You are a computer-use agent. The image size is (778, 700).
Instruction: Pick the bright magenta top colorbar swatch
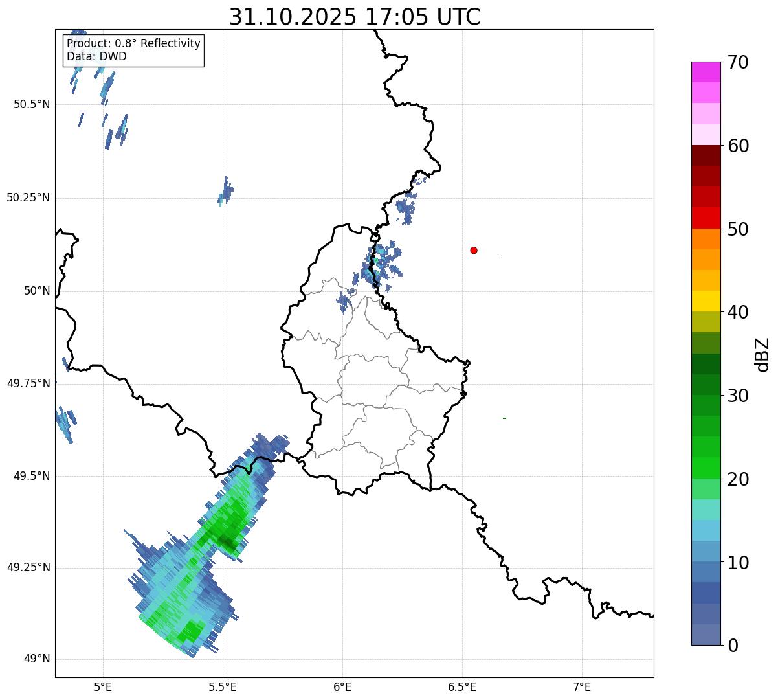point(706,72)
